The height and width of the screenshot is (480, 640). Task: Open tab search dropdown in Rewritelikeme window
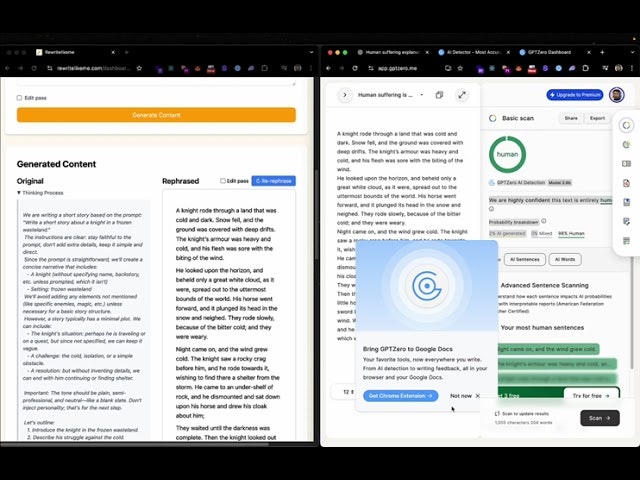311,52
